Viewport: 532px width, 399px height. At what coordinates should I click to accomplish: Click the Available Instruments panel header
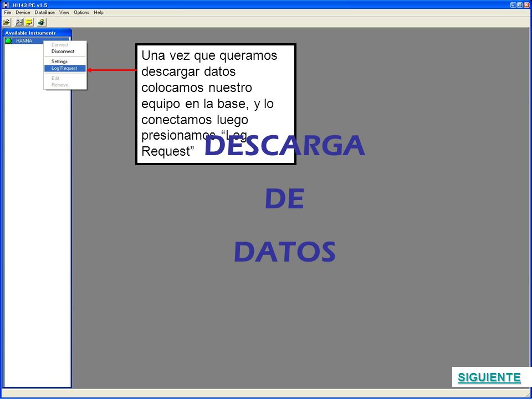click(x=37, y=33)
